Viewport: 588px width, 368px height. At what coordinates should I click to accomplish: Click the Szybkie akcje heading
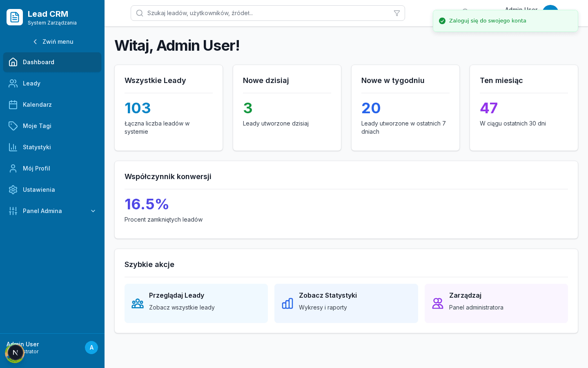click(149, 265)
